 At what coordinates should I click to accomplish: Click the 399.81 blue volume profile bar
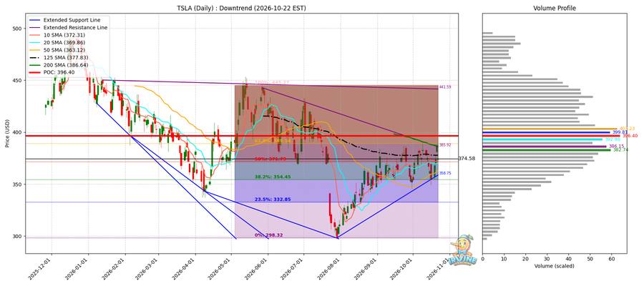click(x=546, y=132)
